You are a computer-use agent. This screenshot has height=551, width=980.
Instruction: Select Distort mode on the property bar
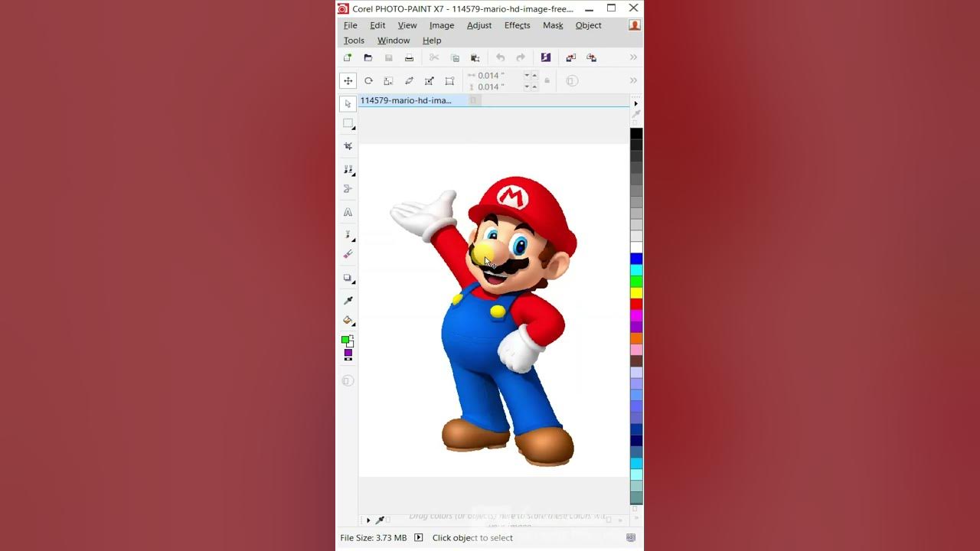(x=430, y=80)
